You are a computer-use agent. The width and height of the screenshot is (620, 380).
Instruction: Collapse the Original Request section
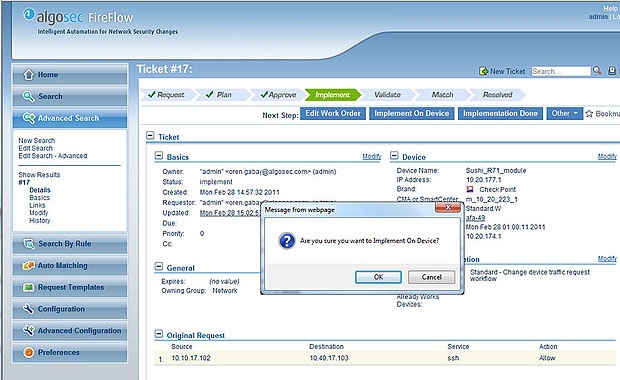coord(159,334)
